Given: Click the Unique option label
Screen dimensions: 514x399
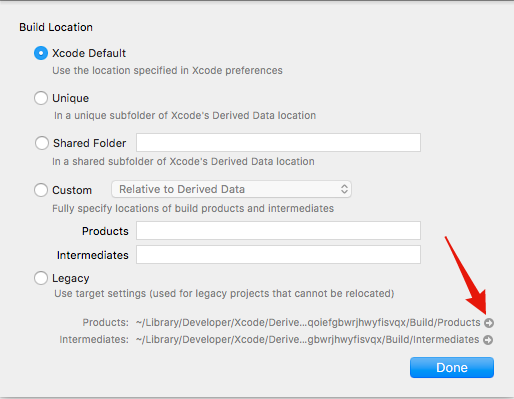Looking at the screenshot, I should click(x=71, y=98).
